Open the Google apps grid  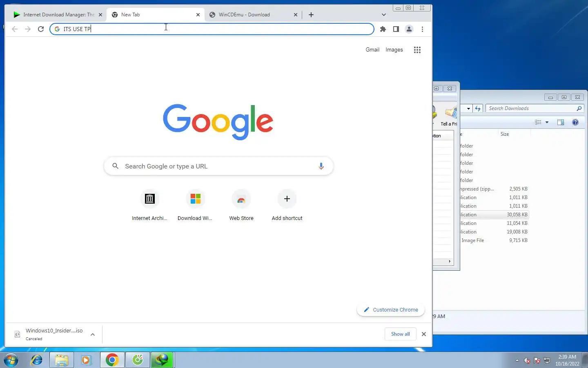click(x=417, y=50)
